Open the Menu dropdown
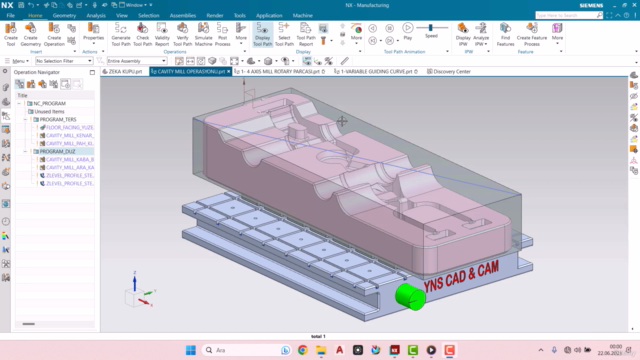 click(x=17, y=61)
